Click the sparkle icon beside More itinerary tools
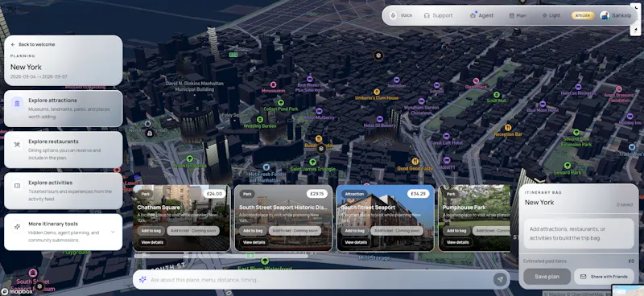The height and width of the screenshot is (296, 644). pyautogui.click(x=17, y=227)
